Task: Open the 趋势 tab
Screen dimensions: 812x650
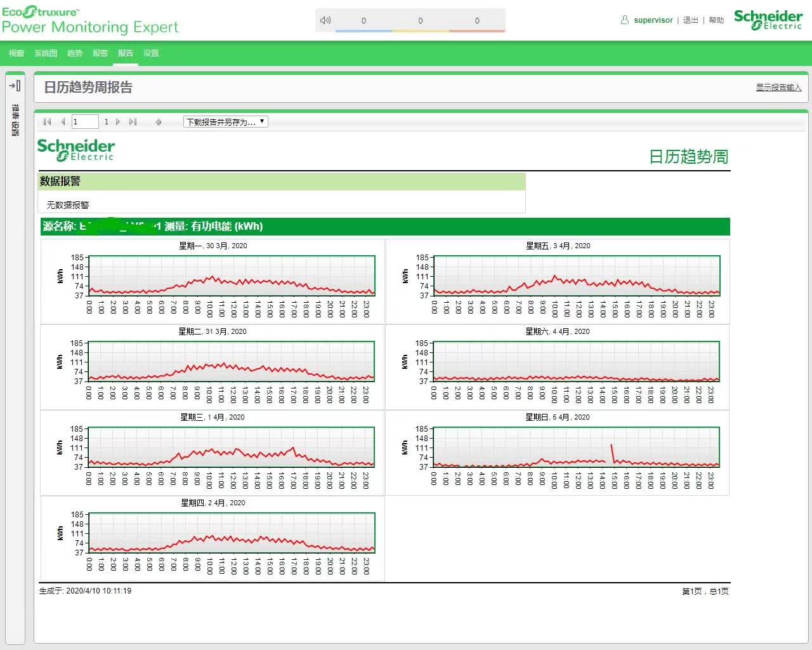Action: pos(75,53)
